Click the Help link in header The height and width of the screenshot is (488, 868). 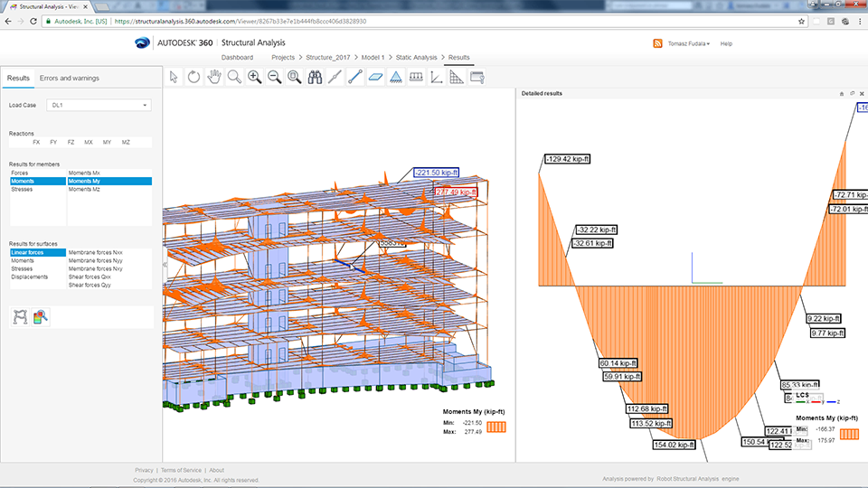tap(726, 43)
